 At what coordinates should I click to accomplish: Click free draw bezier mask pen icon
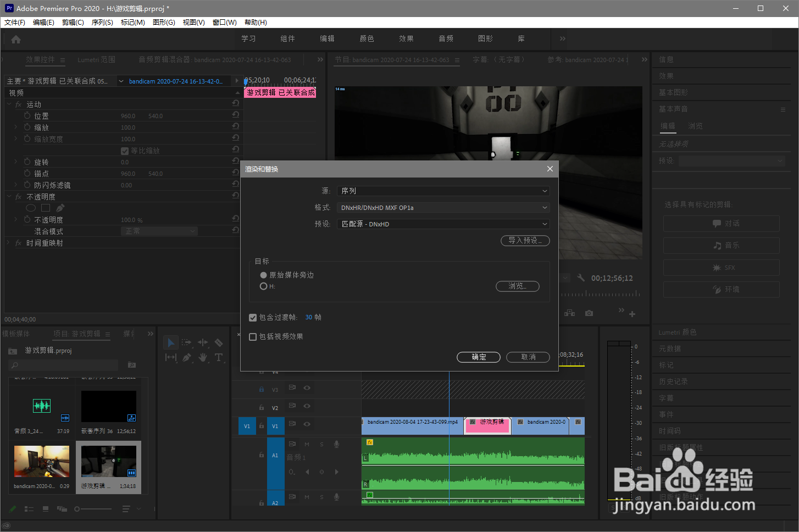coord(60,208)
